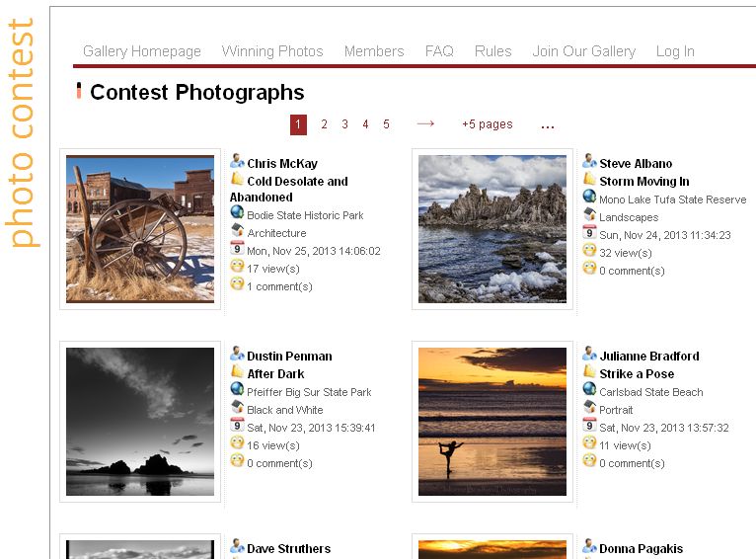Viewport: 756px width, 559px height.
Task: Open the Gallery Homepage menu item
Action: tap(142, 51)
